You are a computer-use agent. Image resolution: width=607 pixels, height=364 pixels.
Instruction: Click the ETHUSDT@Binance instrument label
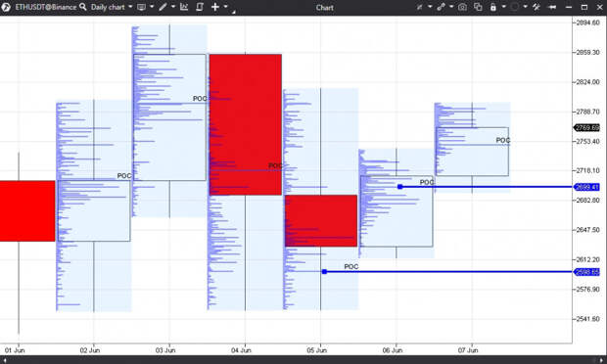click(46, 7)
